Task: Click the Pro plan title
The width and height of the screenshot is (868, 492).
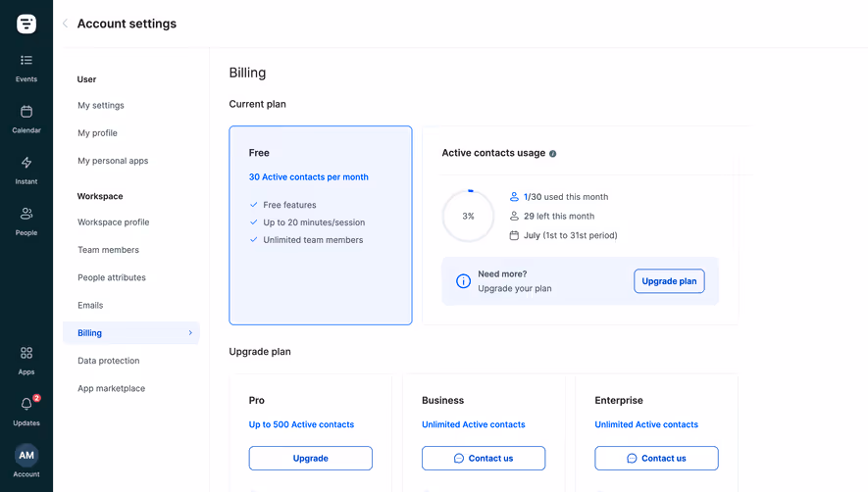Action: point(256,400)
